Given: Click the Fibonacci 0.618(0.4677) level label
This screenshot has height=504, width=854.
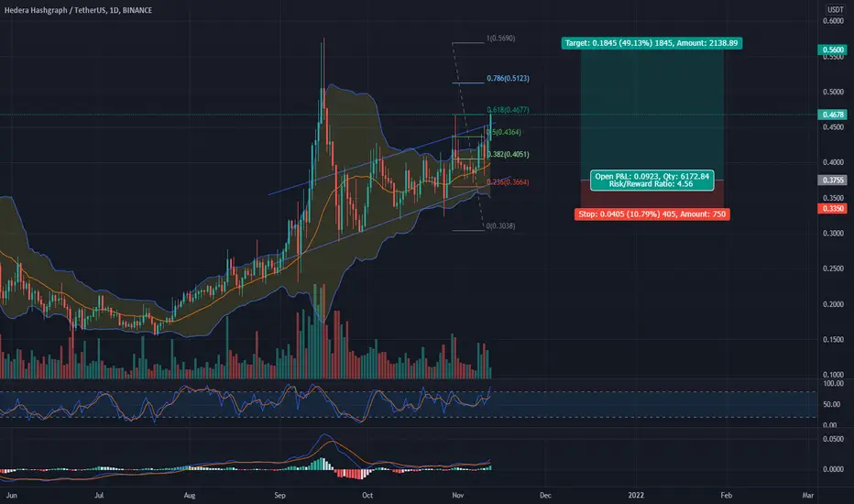Looking at the screenshot, I should [508, 110].
